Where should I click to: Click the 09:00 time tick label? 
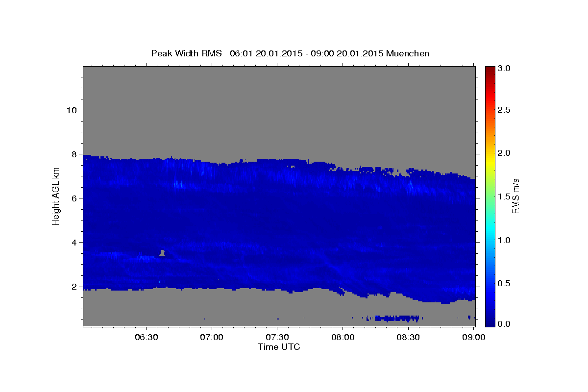point(473,338)
